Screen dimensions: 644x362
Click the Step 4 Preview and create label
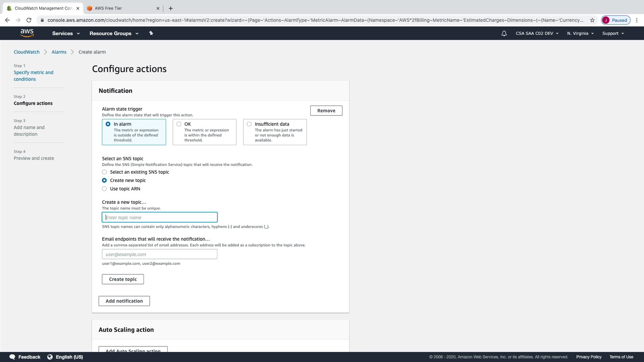click(x=34, y=158)
